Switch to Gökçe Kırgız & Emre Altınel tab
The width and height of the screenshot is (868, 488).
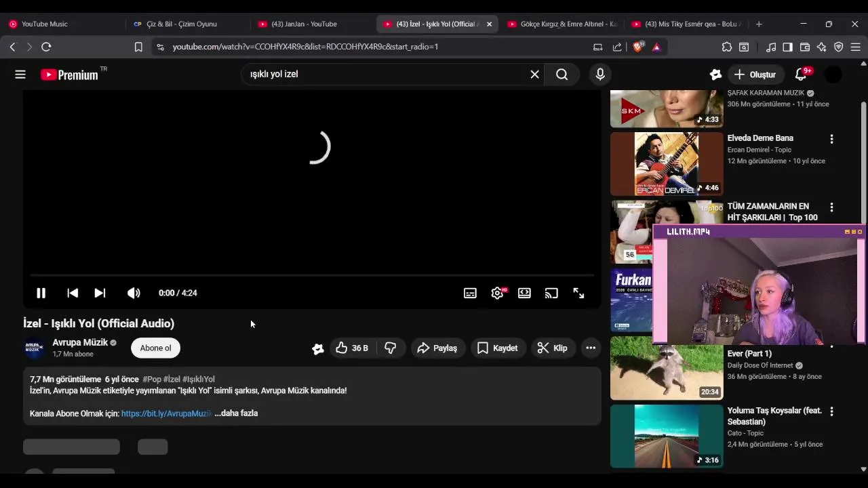coord(561,24)
